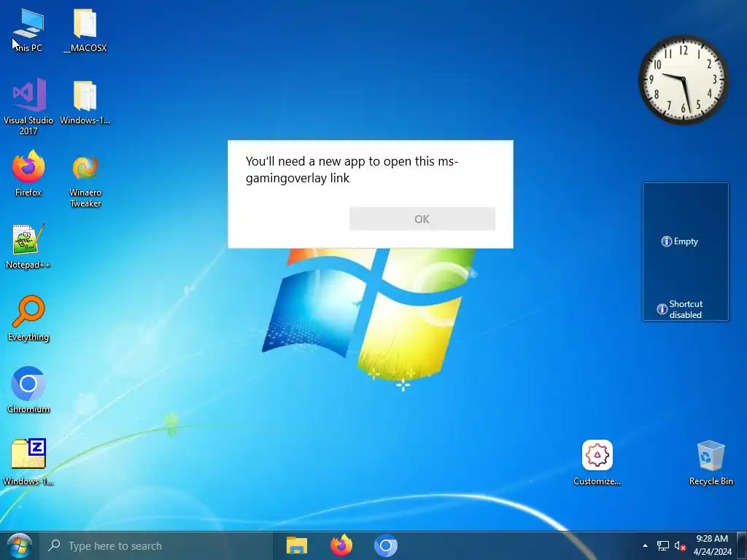The width and height of the screenshot is (747, 560).
Task: Open the Customize... desktop shortcut
Action: (x=597, y=462)
